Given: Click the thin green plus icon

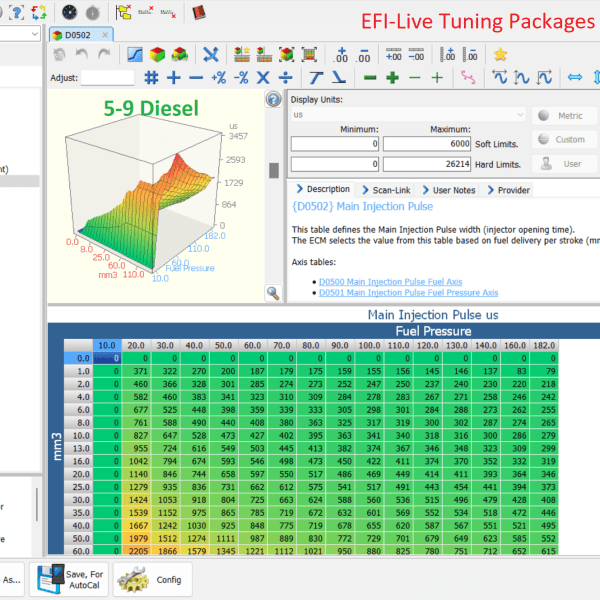Looking at the screenshot, I should point(437,78).
